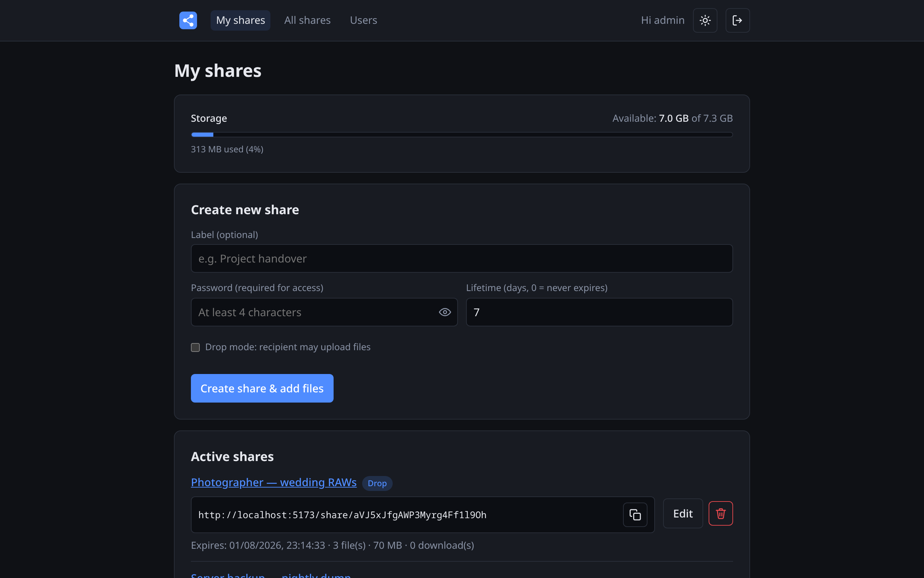924x578 pixels.
Task: Click the 'Storage' label
Action: pos(209,118)
